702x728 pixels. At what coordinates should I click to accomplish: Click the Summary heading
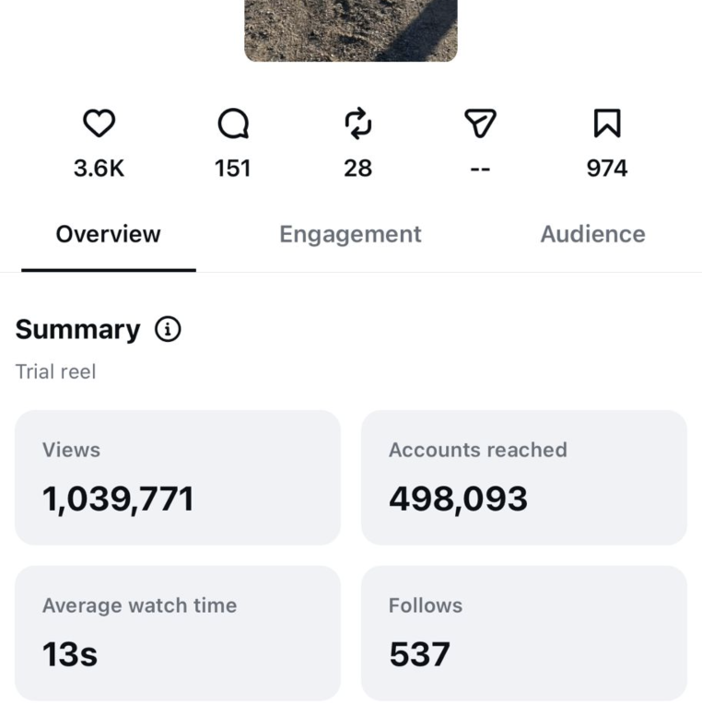[x=77, y=330]
